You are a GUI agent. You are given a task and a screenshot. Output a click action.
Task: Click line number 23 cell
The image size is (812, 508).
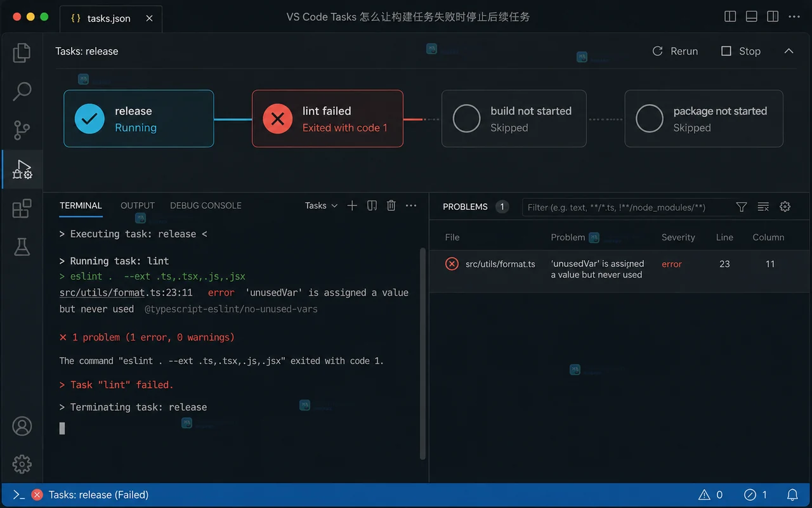pyautogui.click(x=724, y=264)
